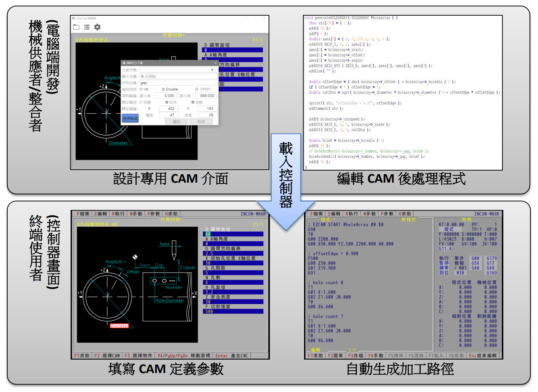The width and height of the screenshot is (538, 392).
Task: Adjust the 最大值 999.000 spinner arrows
Action: click(x=216, y=96)
